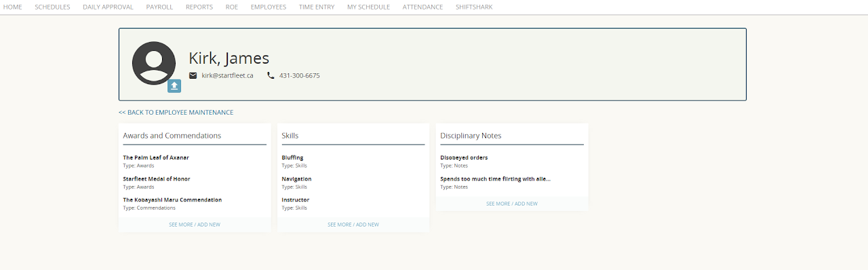The width and height of the screenshot is (868, 270).
Task: Navigate to Employees section
Action: pyautogui.click(x=269, y=7)
